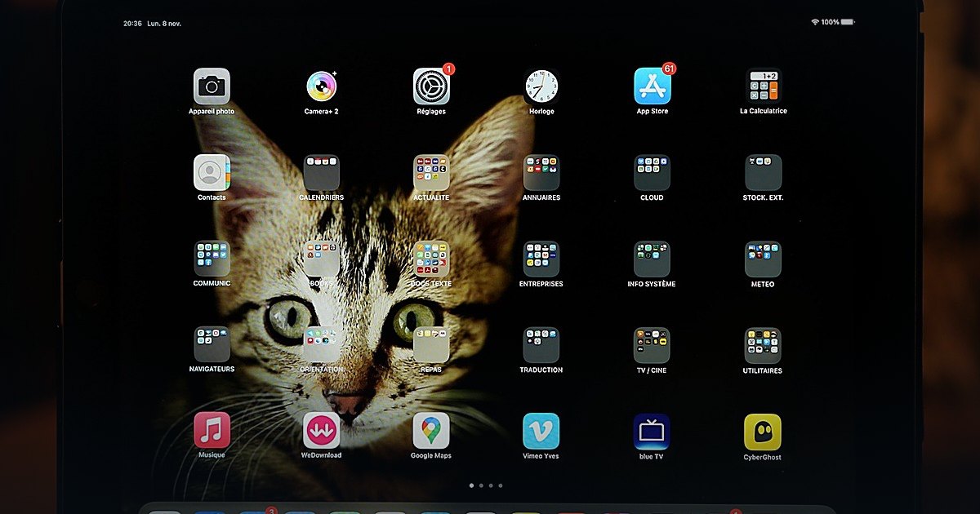Open the NAVIGATEURS folder
980x514 pixels.
pos(212,345)
